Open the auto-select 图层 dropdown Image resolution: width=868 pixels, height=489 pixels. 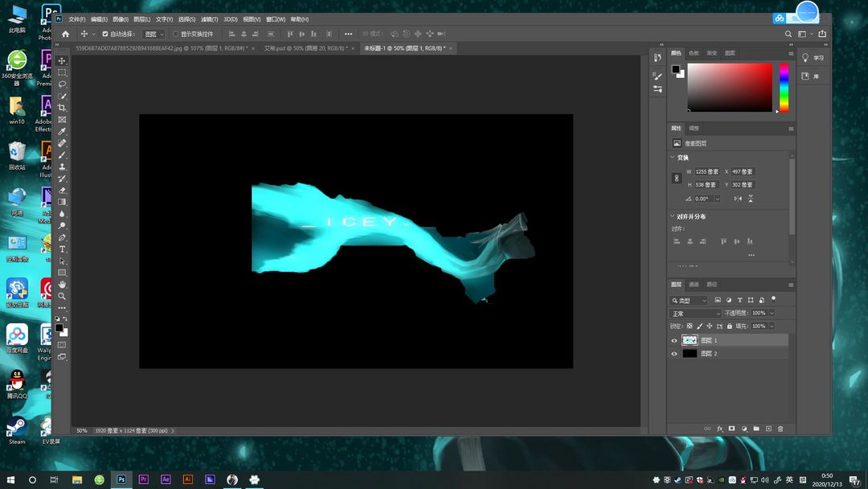[154, 34]
